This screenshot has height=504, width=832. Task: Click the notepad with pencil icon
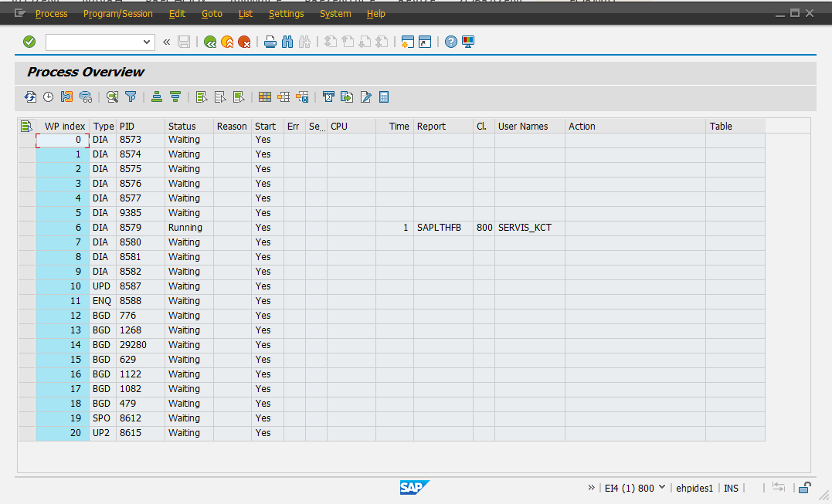tap(365, 97)
